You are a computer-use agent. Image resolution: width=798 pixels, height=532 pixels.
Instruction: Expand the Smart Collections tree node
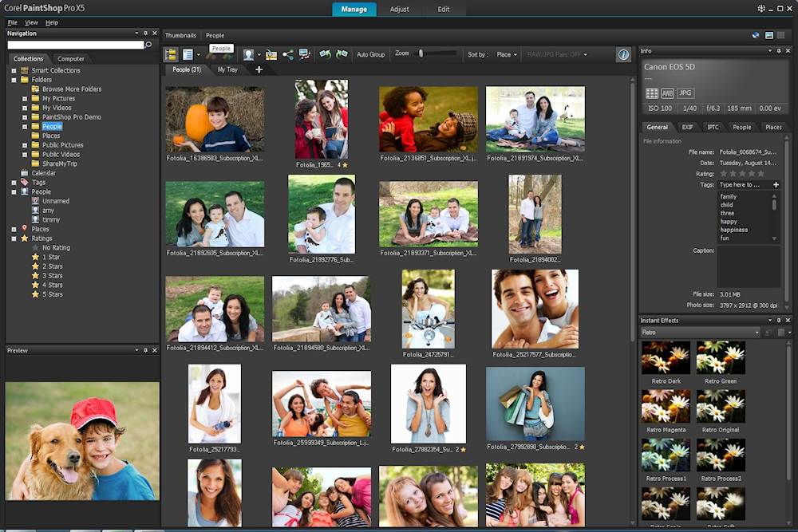pyautogui.click(x=14, y=70)
